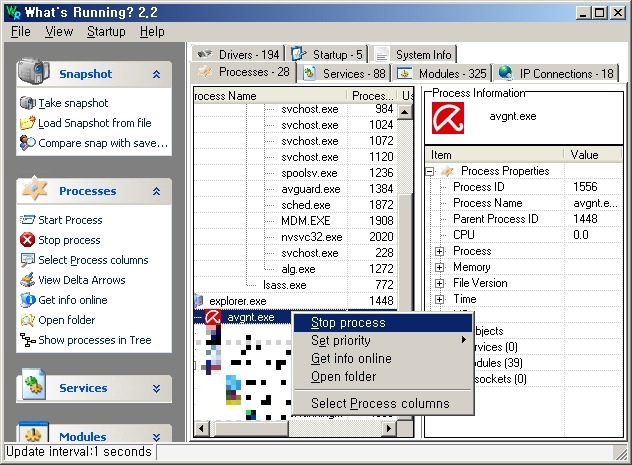Click the Startup tab icon
The width and height of the screenshot is (632, 465).
pyautogui.click(x=299, y=54)
